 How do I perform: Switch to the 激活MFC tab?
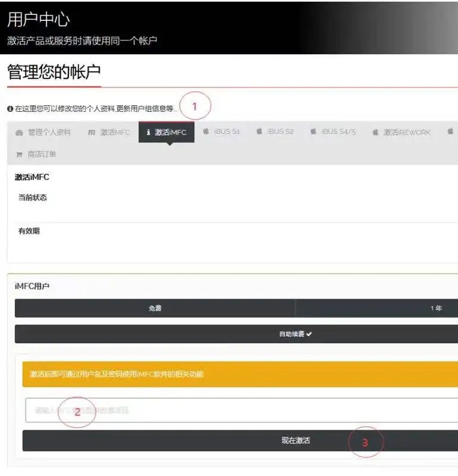click(x=109, y=132)
